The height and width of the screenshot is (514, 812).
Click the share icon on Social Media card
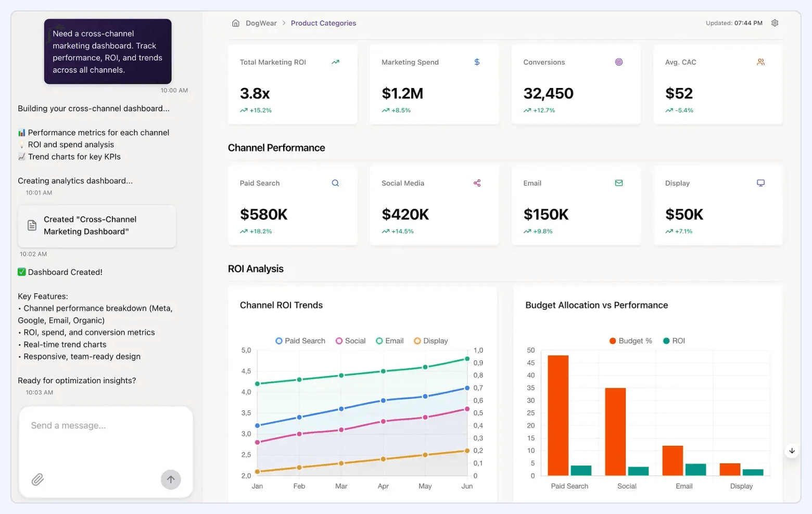[477, 183]
